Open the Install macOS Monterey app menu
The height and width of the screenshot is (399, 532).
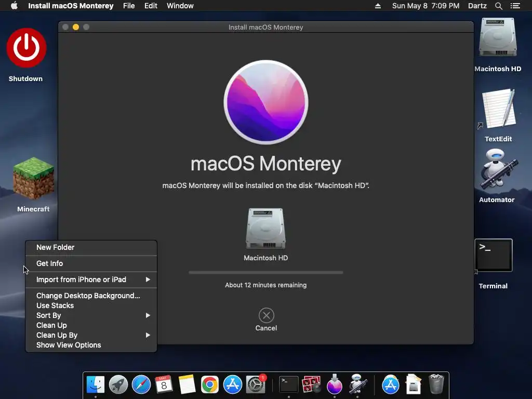tap(71, 6)
